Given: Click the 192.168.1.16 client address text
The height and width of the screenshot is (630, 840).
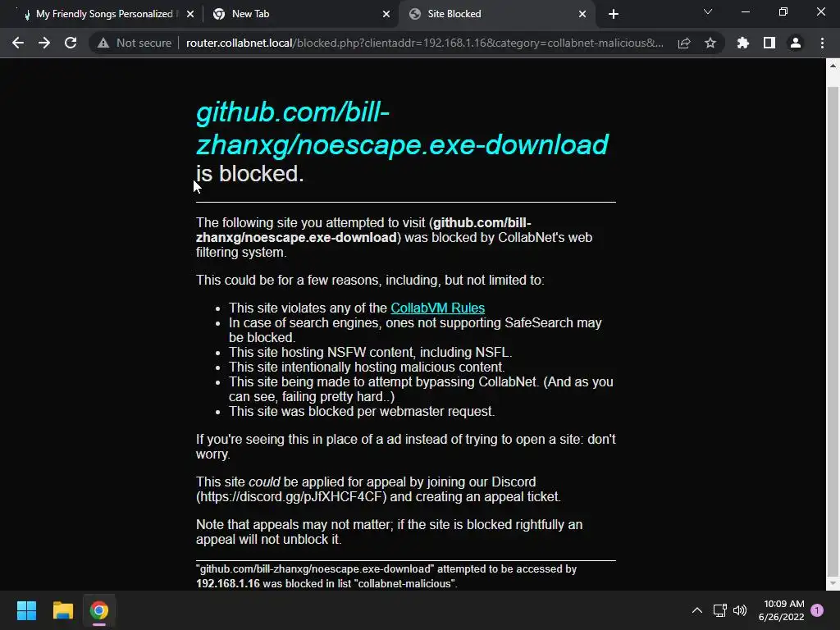Looking at the screenshot, I should point(228,583).
